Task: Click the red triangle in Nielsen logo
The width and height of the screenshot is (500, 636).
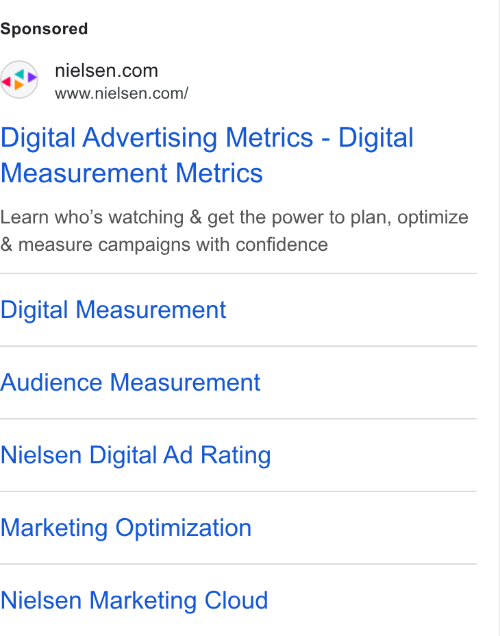Action: click(6, 82)
